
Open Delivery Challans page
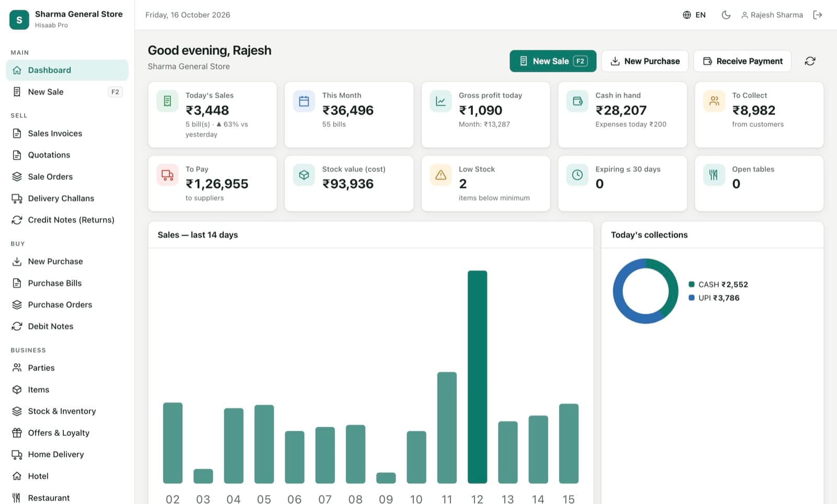click(67, 199)
